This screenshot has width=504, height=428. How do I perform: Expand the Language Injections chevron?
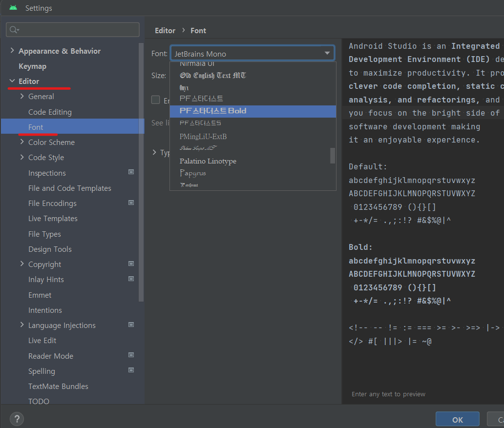pos(22,325)
